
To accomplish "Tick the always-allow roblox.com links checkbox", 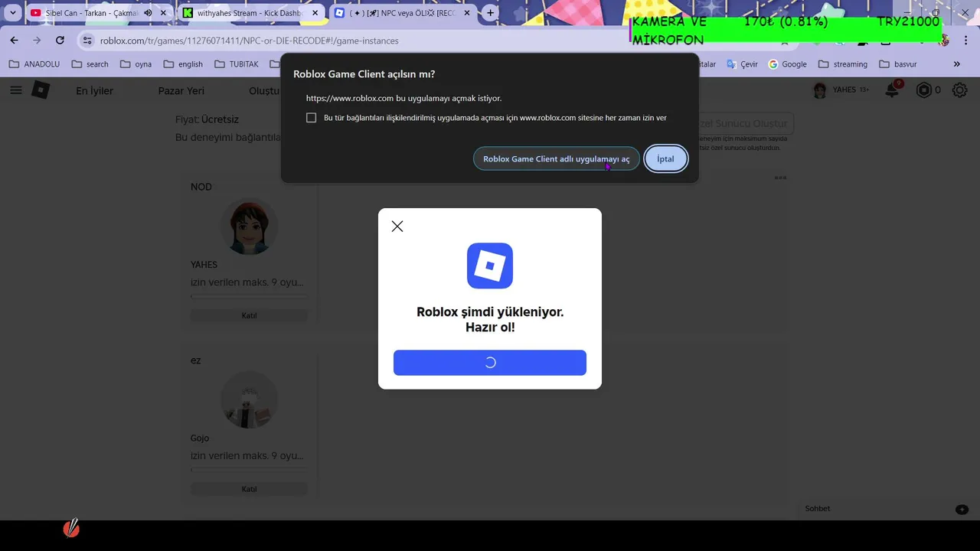I will click(x=311, y=118).
